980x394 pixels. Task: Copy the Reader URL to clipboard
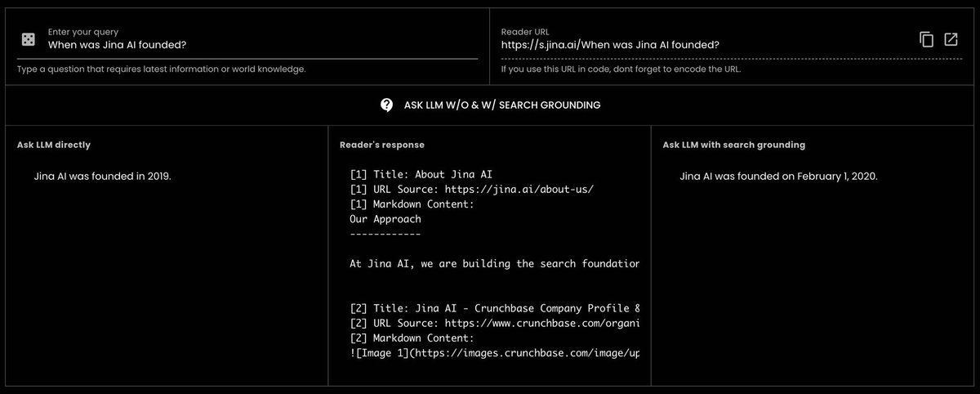click(926, 39)
